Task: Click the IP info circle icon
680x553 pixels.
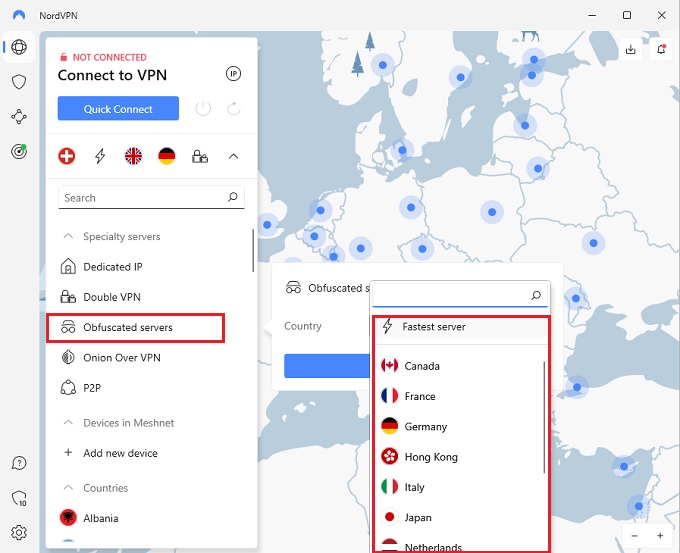Action: [233, 74]
